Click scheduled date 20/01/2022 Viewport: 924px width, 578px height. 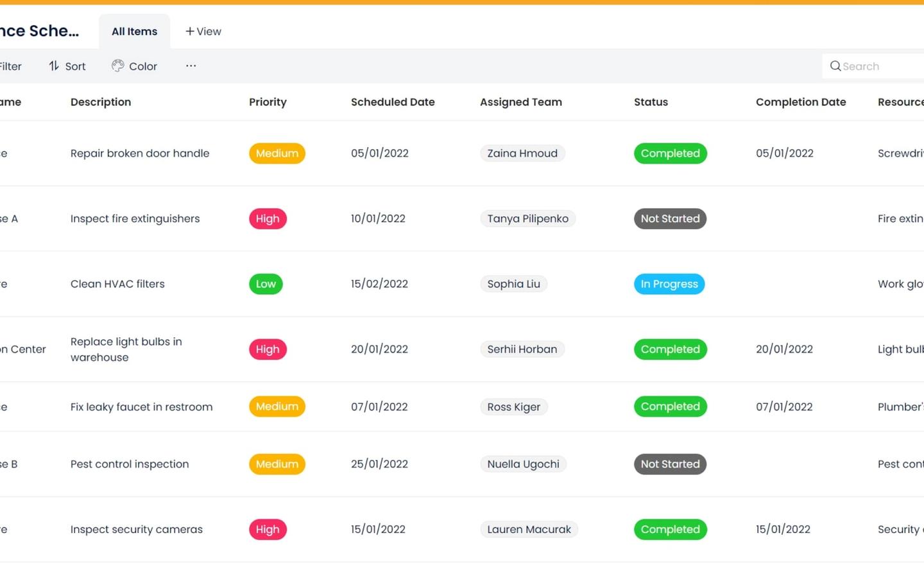[379, 349]
